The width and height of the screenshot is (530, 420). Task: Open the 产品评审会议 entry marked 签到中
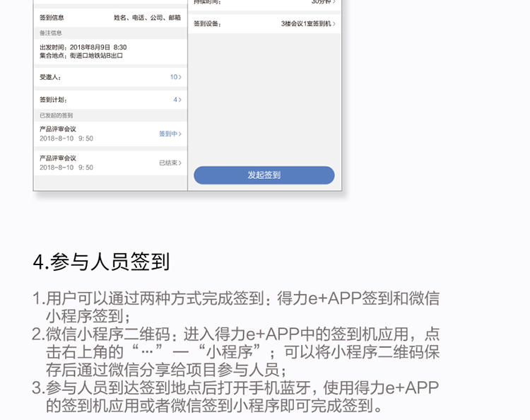(110, 134)
